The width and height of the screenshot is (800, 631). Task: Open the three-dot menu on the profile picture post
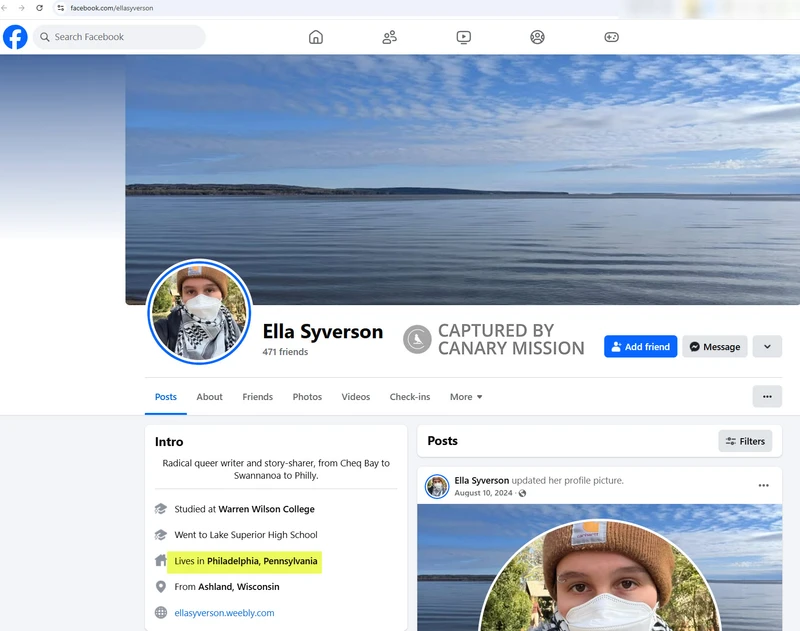coord(763,486)
